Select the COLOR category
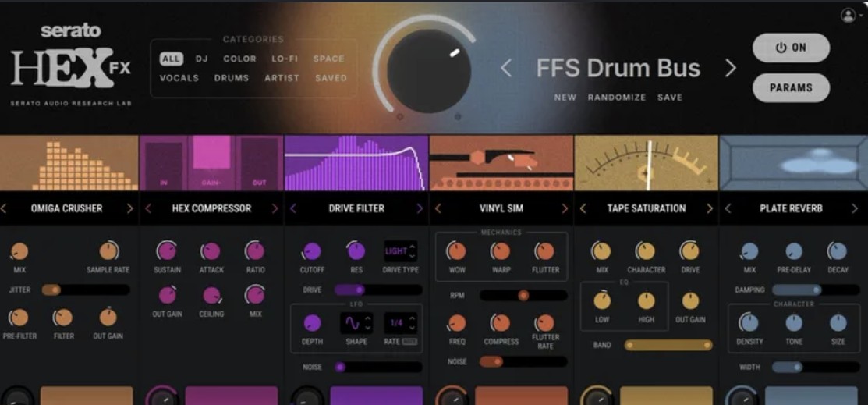Screen dimensions: 868x405 click(239, 59)
